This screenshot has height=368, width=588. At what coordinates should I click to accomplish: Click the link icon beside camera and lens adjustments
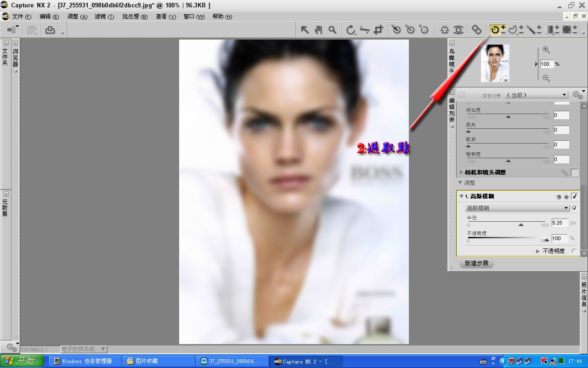pyautogui.click(x=565, y=172)
